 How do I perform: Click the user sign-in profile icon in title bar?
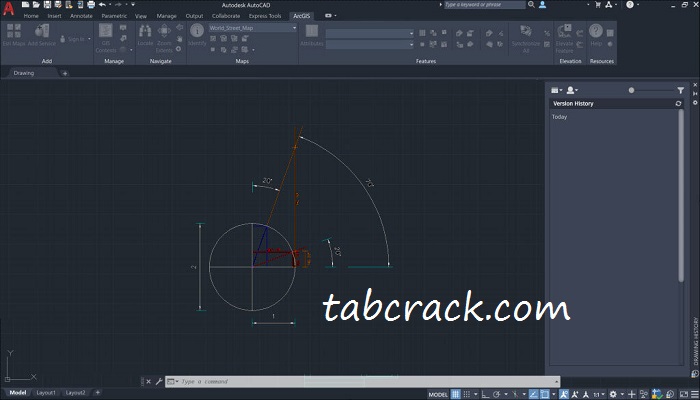pos(542,4)
